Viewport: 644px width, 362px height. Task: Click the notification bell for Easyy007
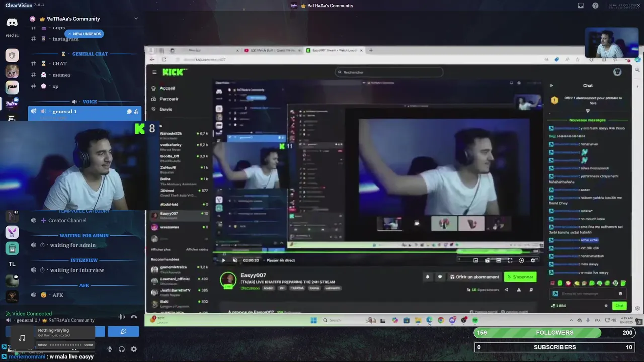click(428, 277)
